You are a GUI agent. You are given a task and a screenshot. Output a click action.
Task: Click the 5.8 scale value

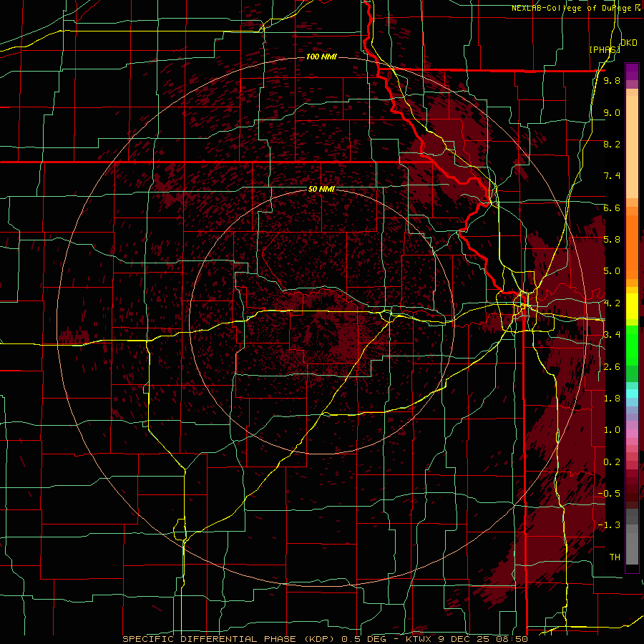pyautogui.click(x=612, y=240)
